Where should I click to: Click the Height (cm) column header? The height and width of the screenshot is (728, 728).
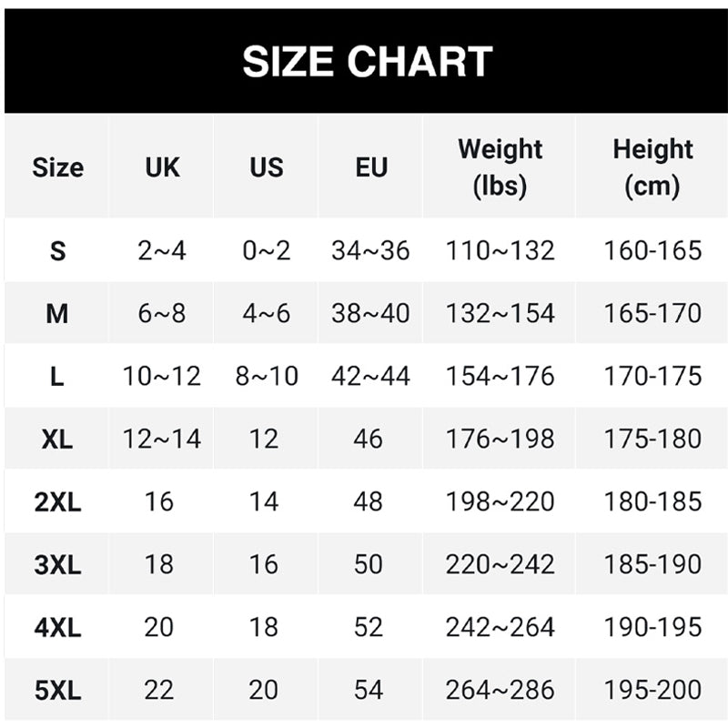coord(652,167)
